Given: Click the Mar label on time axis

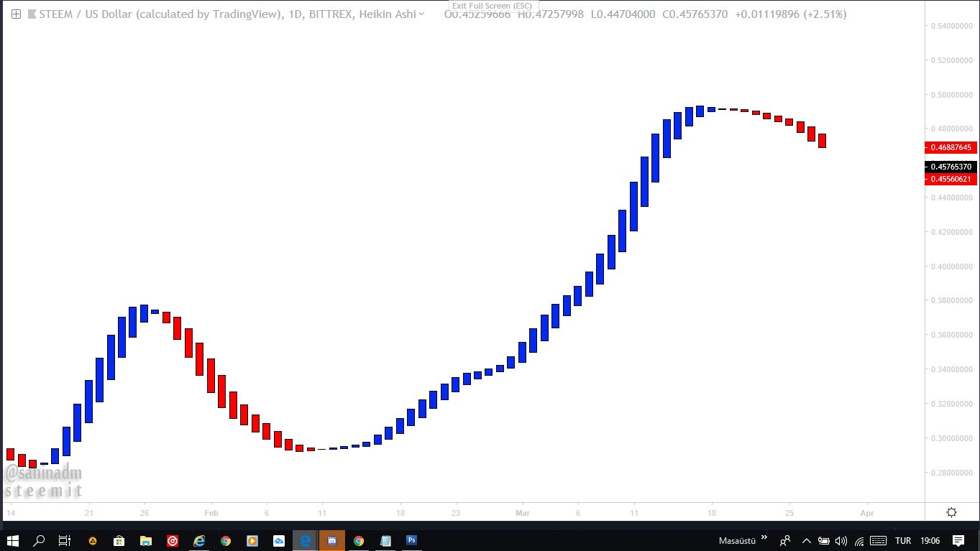Looking at the screenshot, I should 523,513.
